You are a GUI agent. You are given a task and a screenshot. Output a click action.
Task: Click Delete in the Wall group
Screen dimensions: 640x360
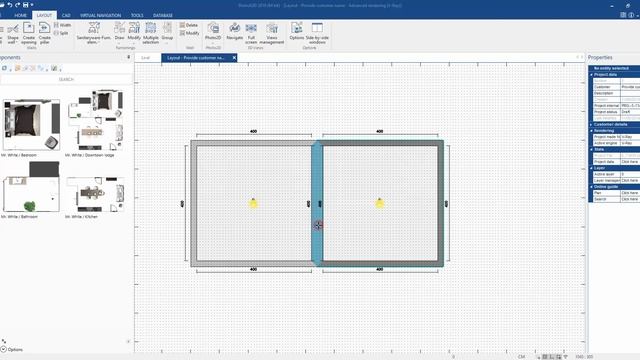189,25
